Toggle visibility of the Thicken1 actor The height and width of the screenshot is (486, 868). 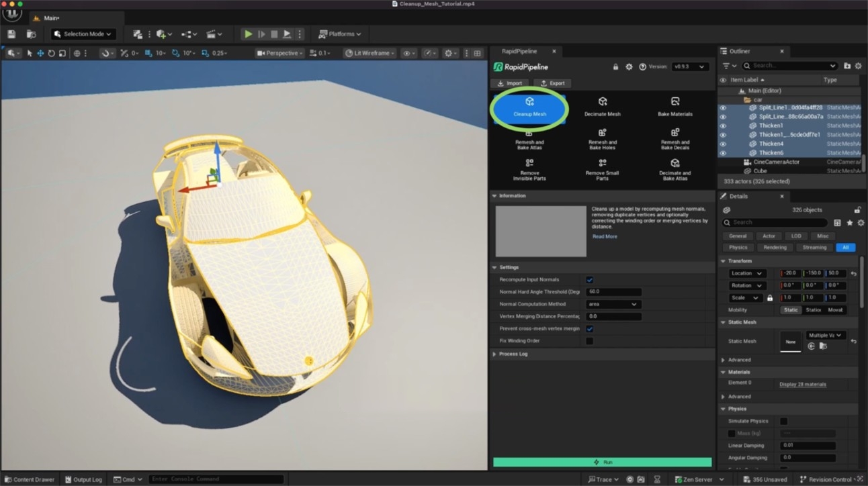722,125
